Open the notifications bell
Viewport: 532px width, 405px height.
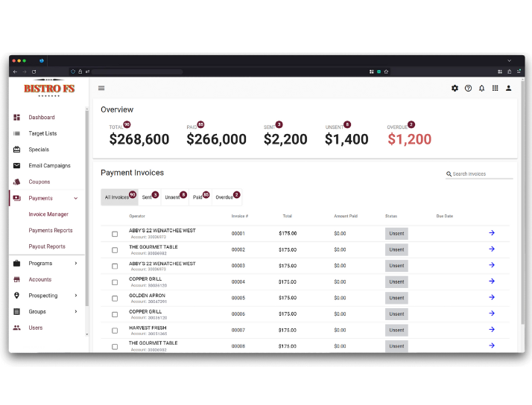click(482, 88)
